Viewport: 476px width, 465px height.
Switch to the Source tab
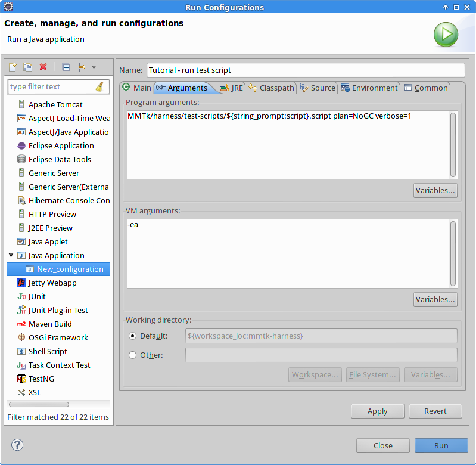pos(317,88)
